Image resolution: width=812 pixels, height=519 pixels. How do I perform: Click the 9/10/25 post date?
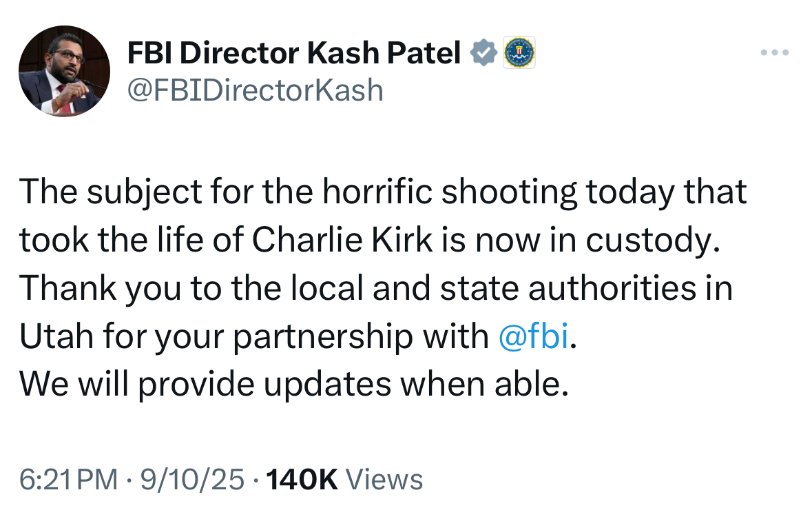click(192, 479)
